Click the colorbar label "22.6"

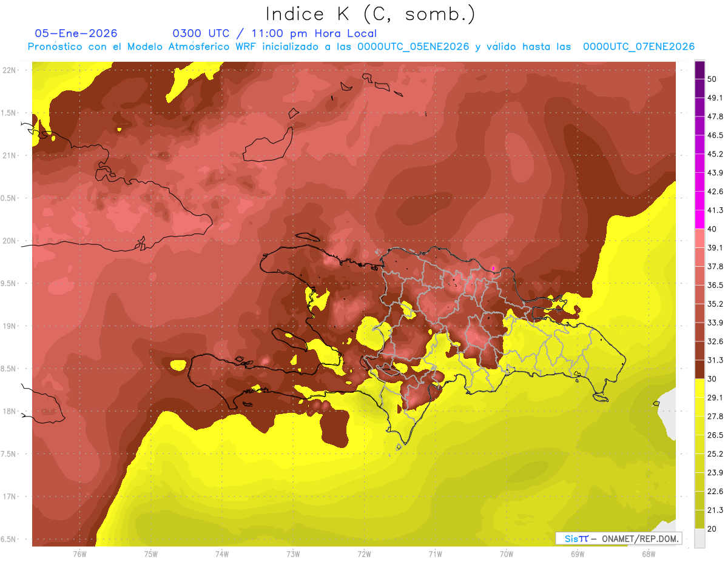click(715, 492)
